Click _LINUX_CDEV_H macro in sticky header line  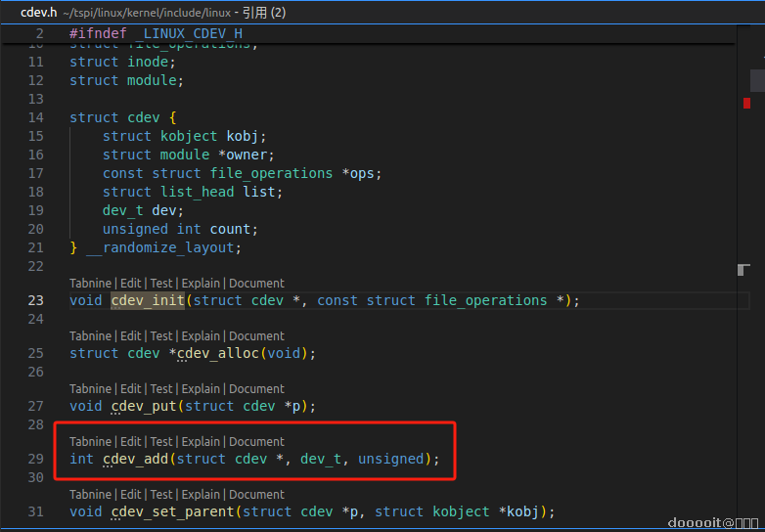pyautogui.click(x=190, y=33)
